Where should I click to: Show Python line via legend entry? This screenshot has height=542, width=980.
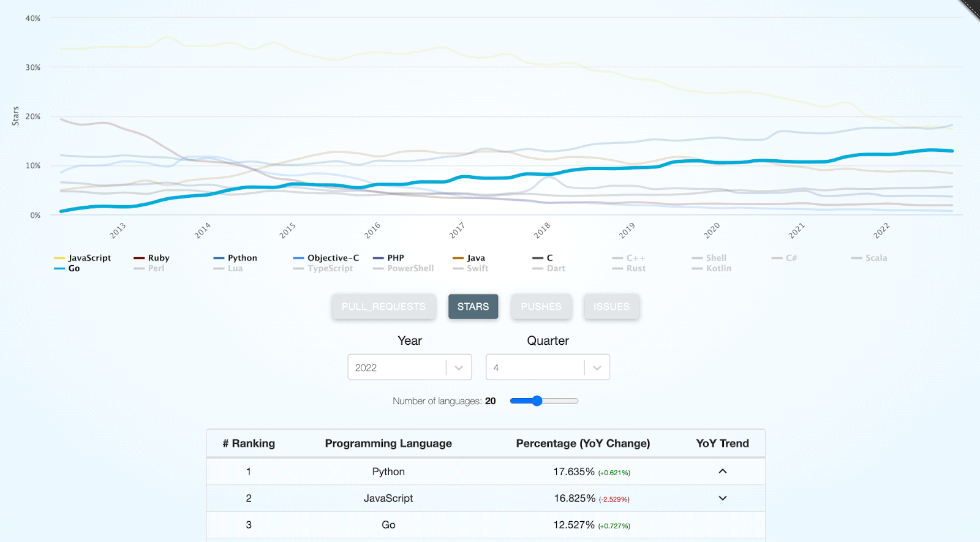point(242,258)
